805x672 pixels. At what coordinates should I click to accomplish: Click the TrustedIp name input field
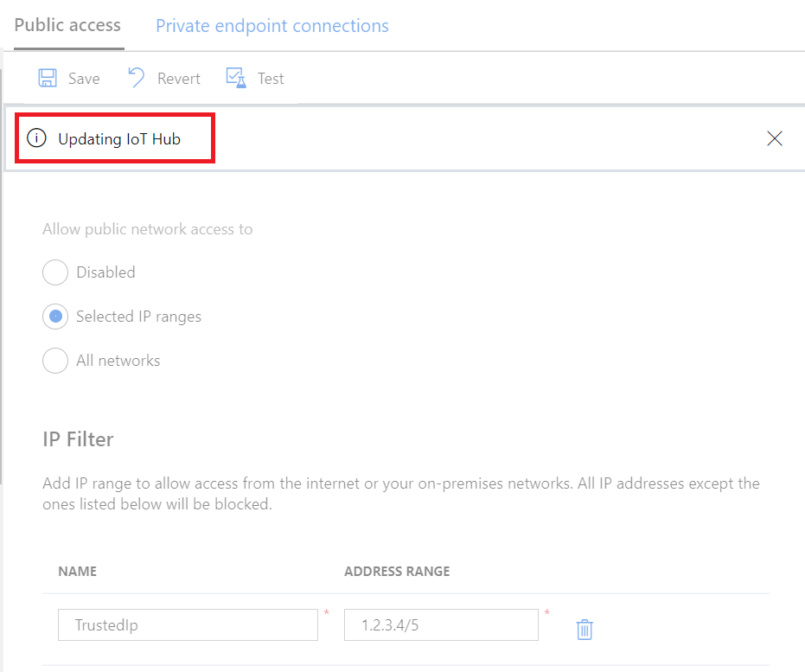[188, 624]
